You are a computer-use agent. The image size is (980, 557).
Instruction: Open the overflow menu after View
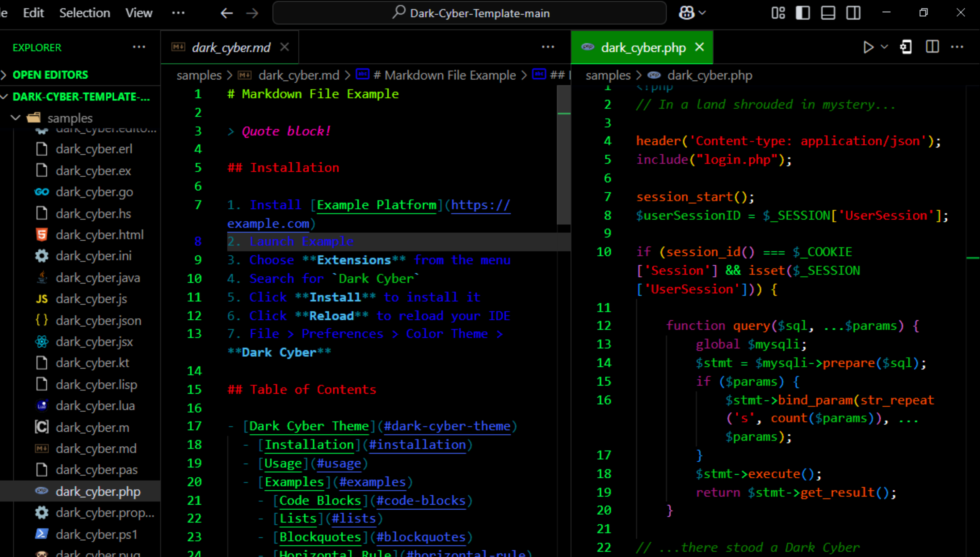click(x=178, y=13)
